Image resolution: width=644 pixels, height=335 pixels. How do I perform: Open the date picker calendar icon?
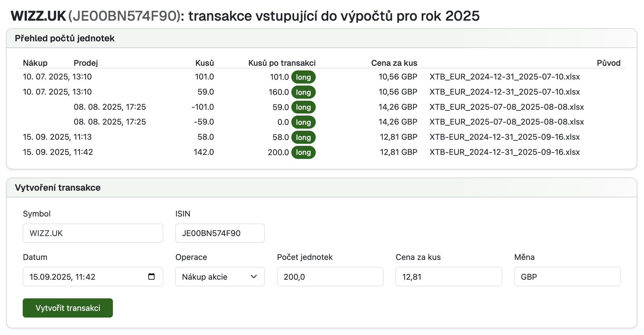(152, 277)
